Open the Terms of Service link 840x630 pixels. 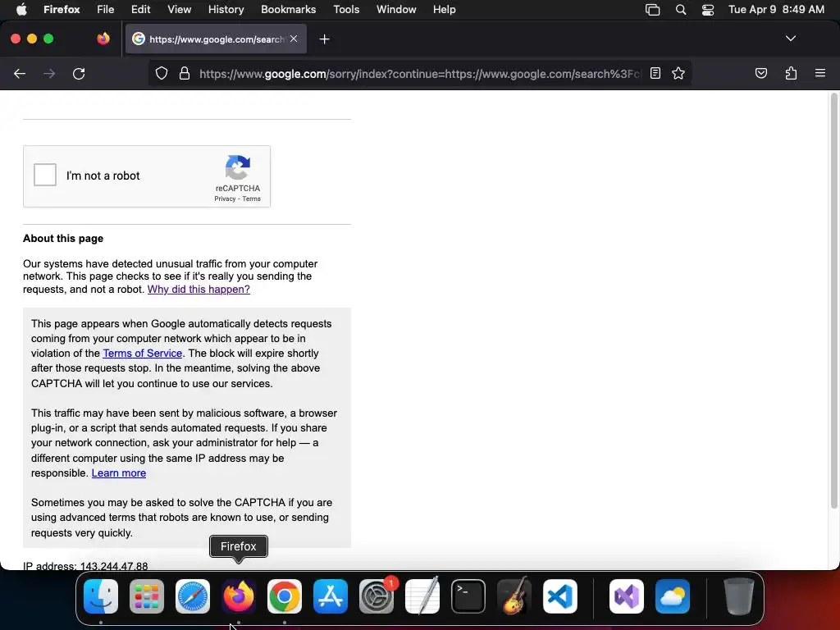pyautogui.click(x=143, y=353)
